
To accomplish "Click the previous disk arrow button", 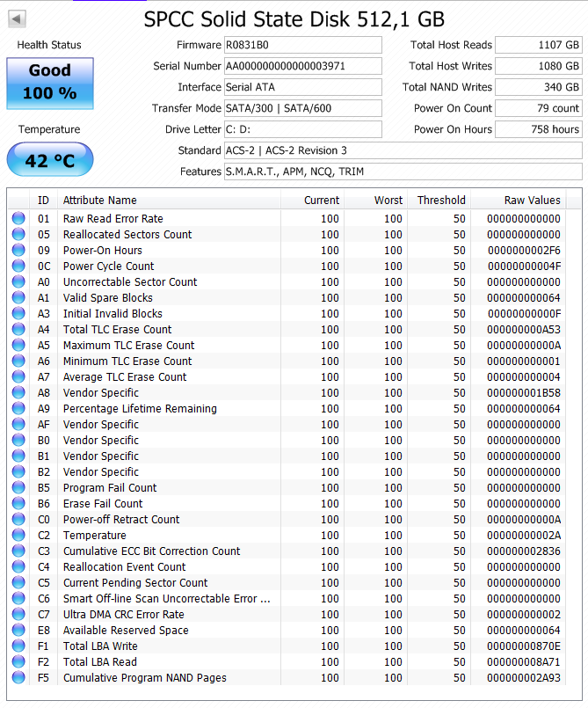I will 17,18.
